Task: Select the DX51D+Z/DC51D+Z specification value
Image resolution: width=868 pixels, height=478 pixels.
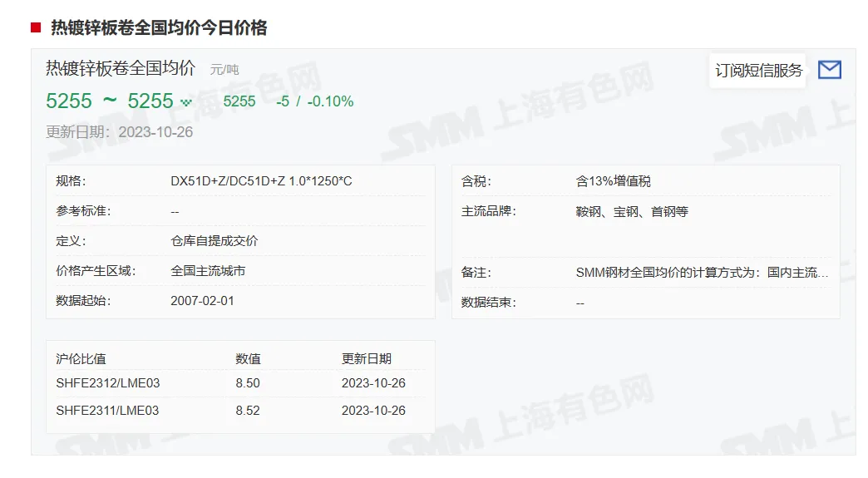Action: (x=261, y=181)
